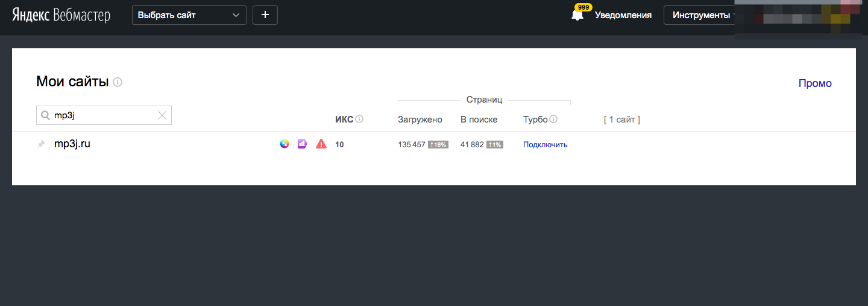Click the ↑1% change badge
868x306 pixels.
[495, 145]
